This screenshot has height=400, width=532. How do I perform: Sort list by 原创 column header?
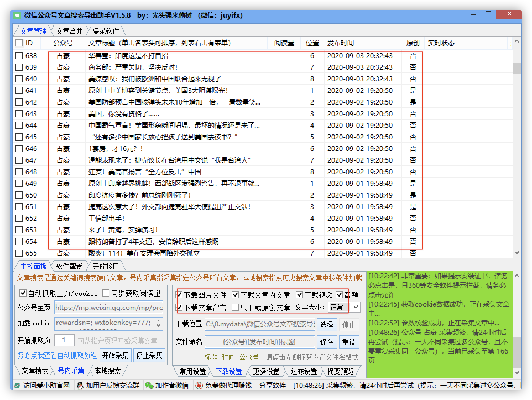(x=413, y=43)
